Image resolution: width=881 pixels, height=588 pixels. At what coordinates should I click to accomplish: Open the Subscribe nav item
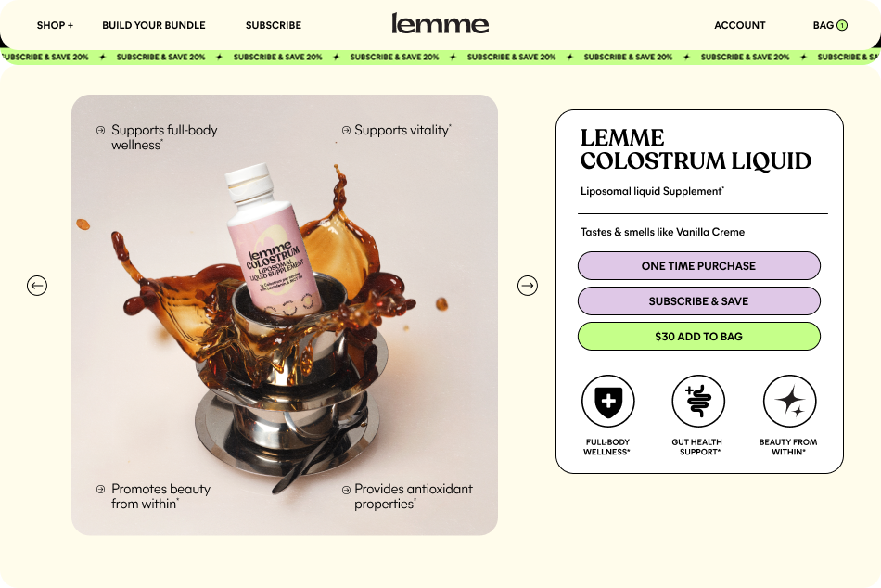(x=274, y=25)
